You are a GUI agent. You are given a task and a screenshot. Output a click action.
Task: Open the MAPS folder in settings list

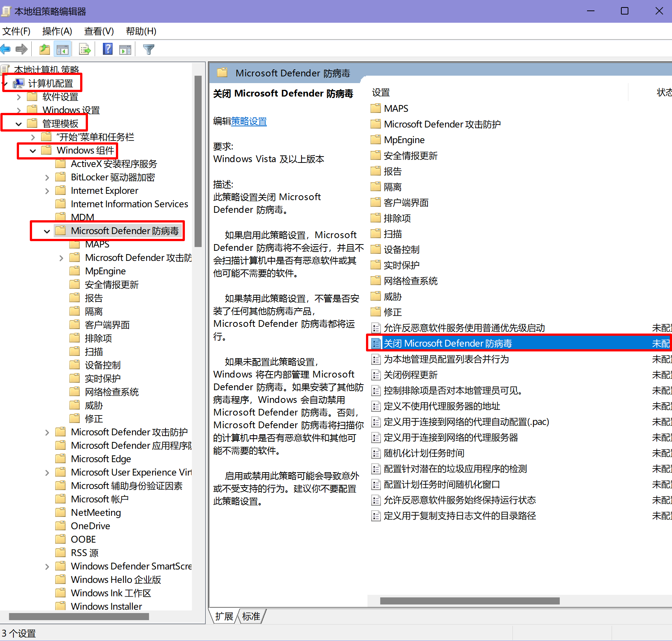[389, 108]
